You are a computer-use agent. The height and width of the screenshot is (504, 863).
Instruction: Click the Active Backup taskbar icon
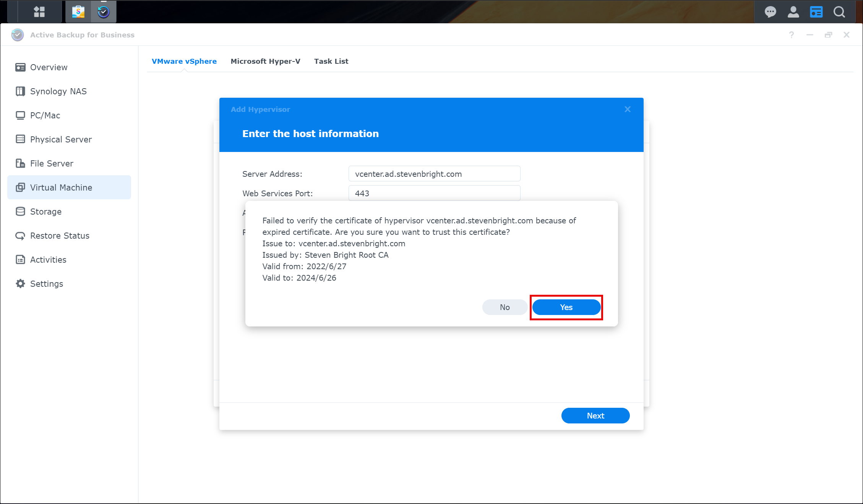point(104,11)
